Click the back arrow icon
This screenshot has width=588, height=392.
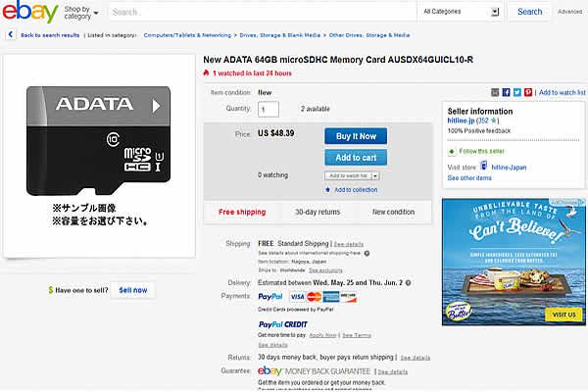coord(11,34)
